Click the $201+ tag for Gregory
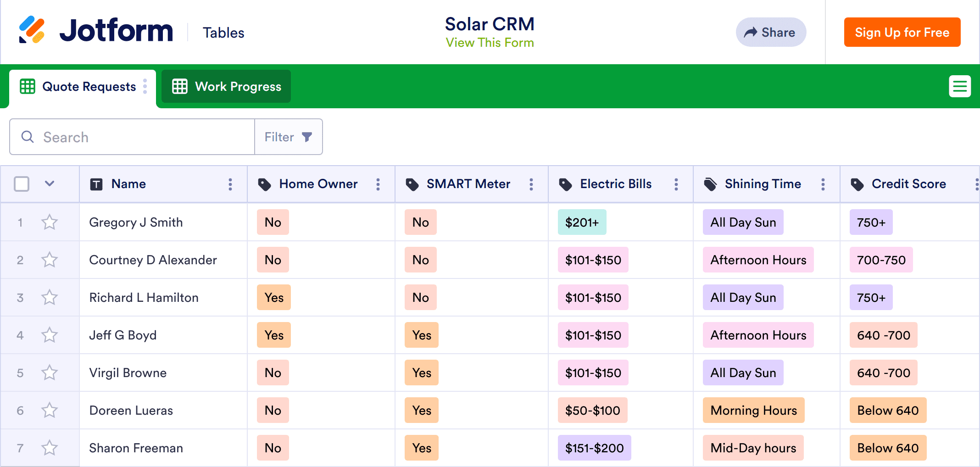Image resolution: width=980 pixels, height=467 pixels. tap(582, 222)
